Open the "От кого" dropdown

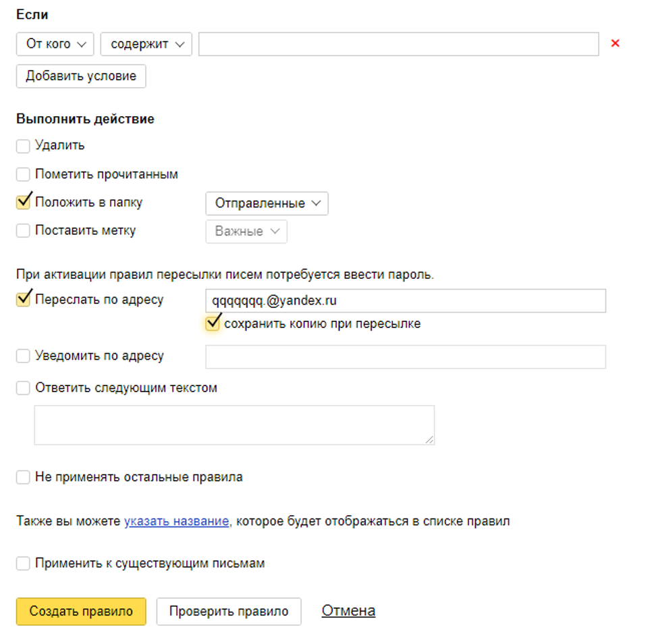(55, 44)
